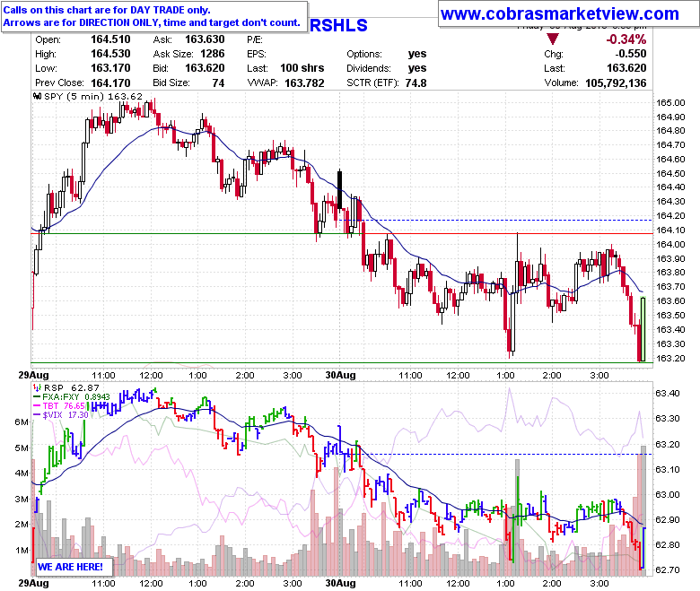This screenshot has width=700, height=591.
Task: Click the -0.34% percent change
Action: pyautogui.click(x=626, y=39)
